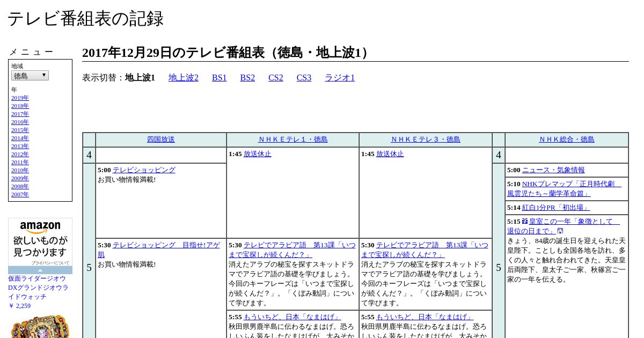
Task: Open the 2007年 archive link
Action: point(20,194)
